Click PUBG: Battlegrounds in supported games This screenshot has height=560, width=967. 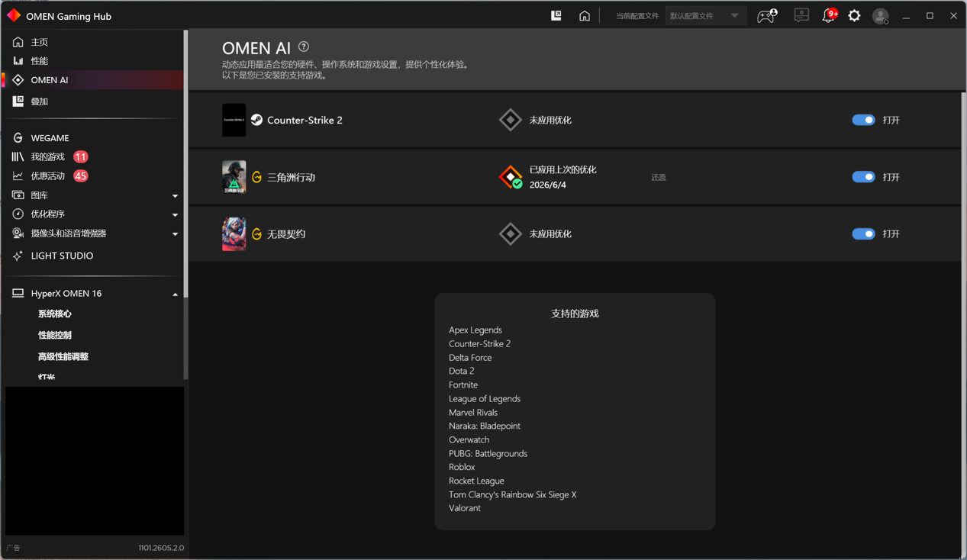coord(488,454)
